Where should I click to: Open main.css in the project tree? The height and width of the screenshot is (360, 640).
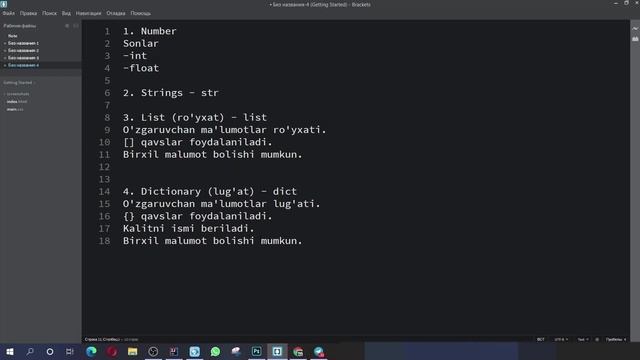pos(15,109)
